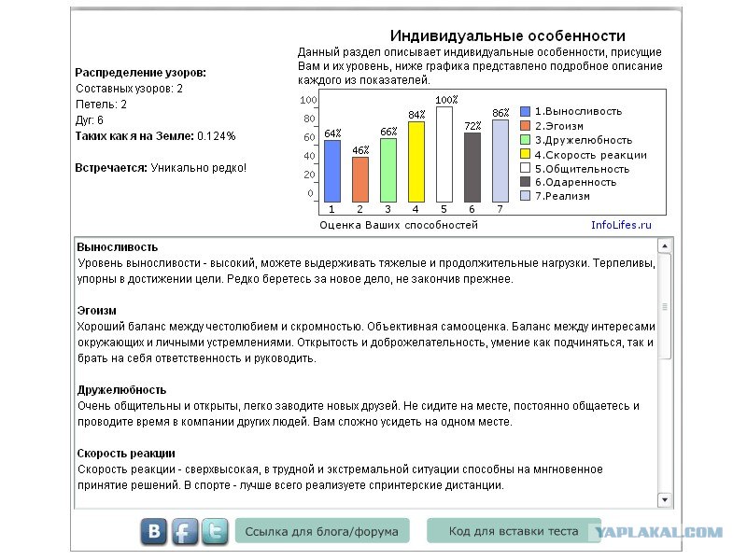Select the 100% Общительность bar in chart
The image size is (747, 560).
(x=444, y=154)
